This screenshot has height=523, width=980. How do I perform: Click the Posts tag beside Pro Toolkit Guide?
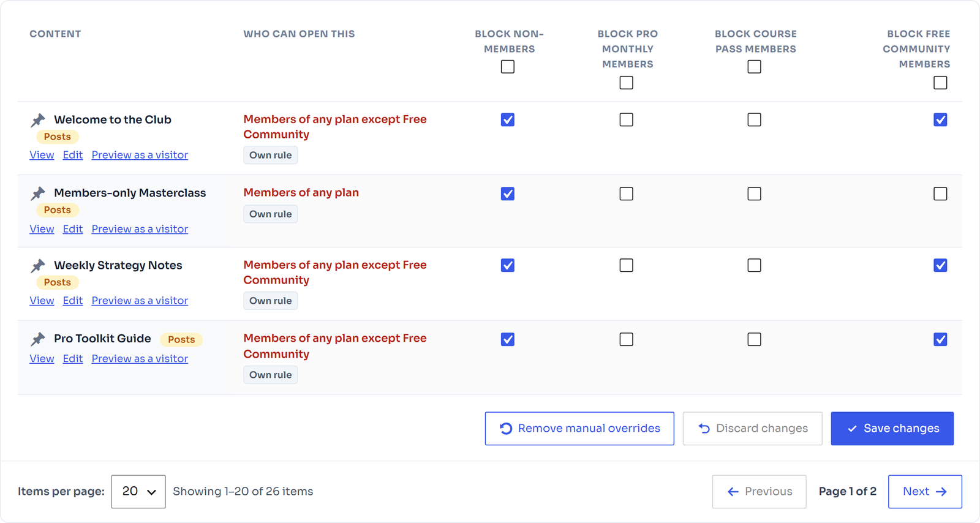pos(181,339)
